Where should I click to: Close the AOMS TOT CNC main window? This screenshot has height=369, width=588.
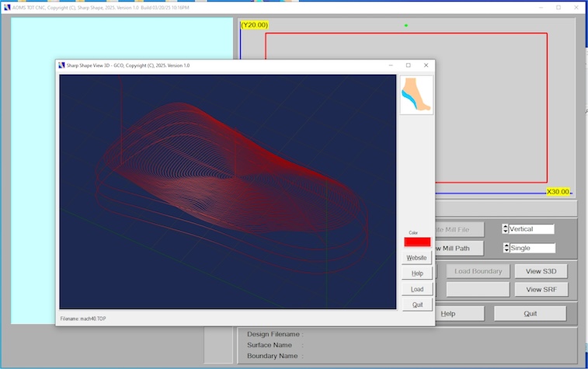point(576,8)
